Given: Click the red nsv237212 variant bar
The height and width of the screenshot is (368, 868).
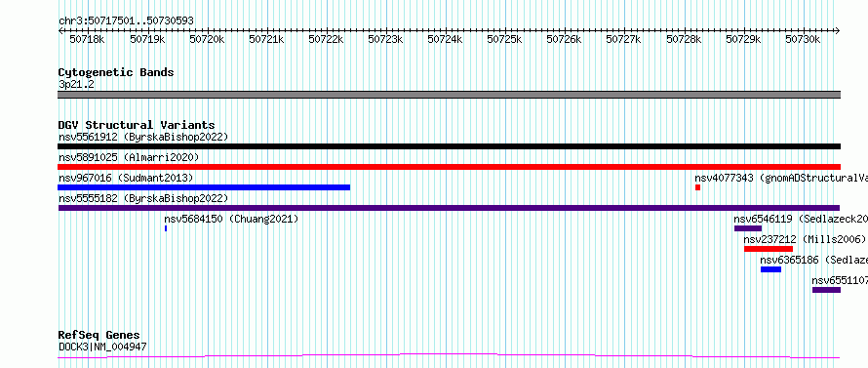Looking at the screenshot, I should pyautogui.click(x=769, y=249).
